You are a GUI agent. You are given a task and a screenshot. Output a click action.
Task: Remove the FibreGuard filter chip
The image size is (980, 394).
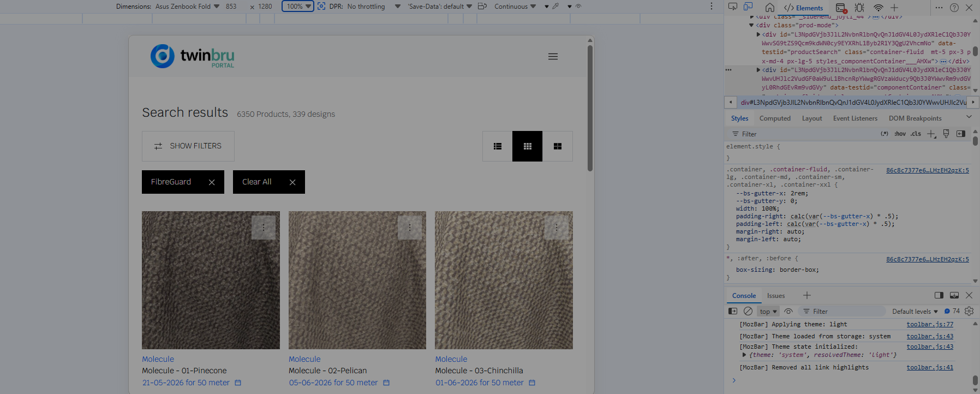(x=212, y=182)
